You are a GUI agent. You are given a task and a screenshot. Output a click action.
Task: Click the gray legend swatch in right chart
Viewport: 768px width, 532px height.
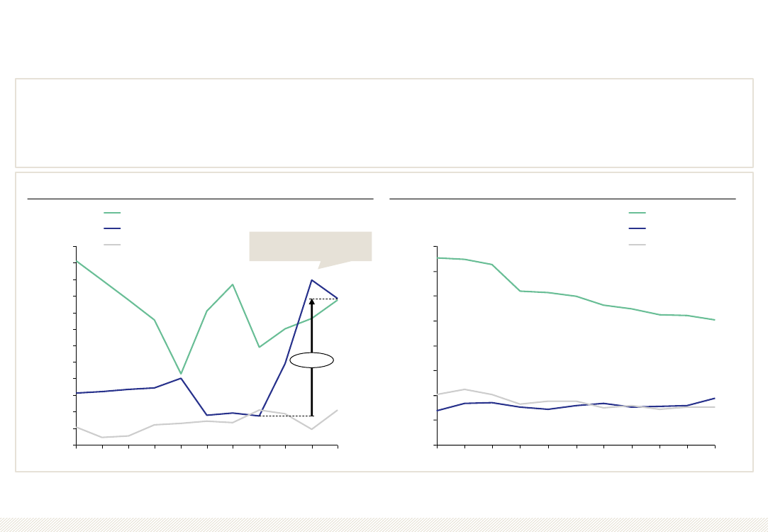point(638,245)
